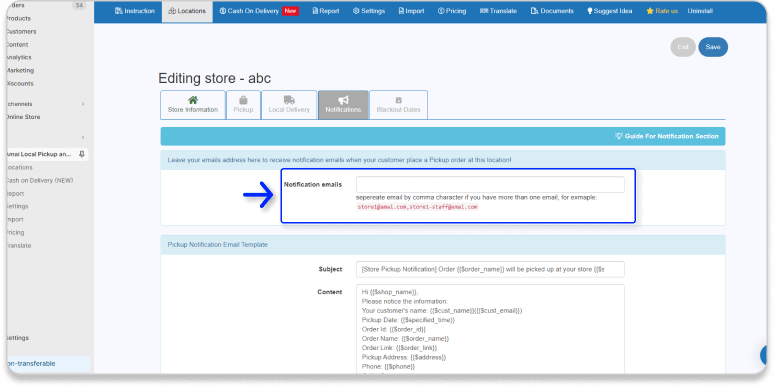The image size is (775, 387).
Task: Switch to the Blackout Dates tab
Action: (398, 105)
